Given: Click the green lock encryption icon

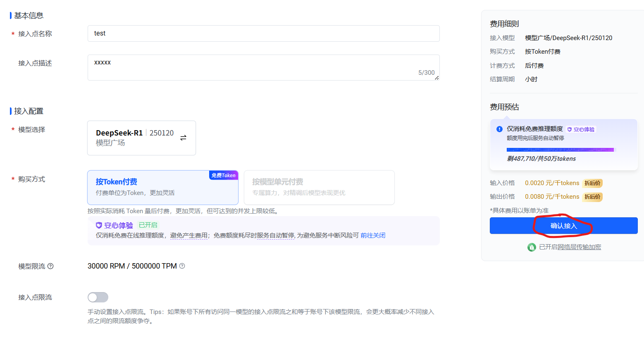Looking at the screenshot, I should point(532,247).
